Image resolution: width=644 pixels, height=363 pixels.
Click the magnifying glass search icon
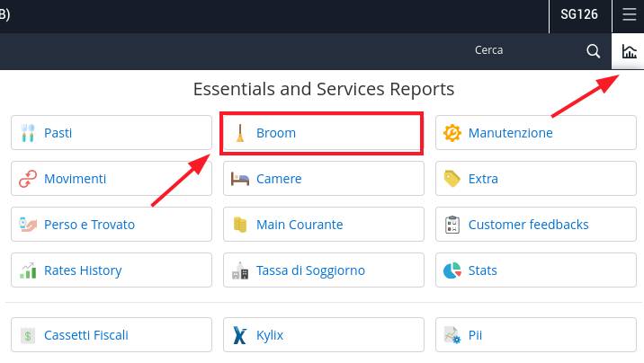[593, 51]
